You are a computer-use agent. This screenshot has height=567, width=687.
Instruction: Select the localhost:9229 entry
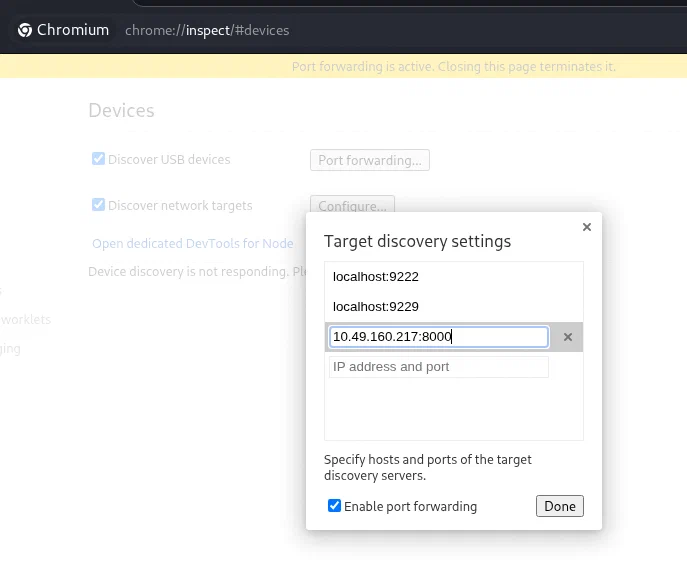point(454,307)
